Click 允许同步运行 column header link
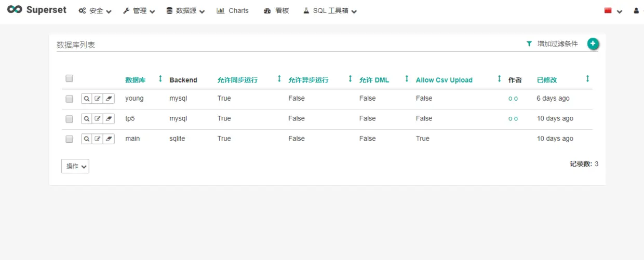Viewport: 644px width, 260px height. (237, 80)
